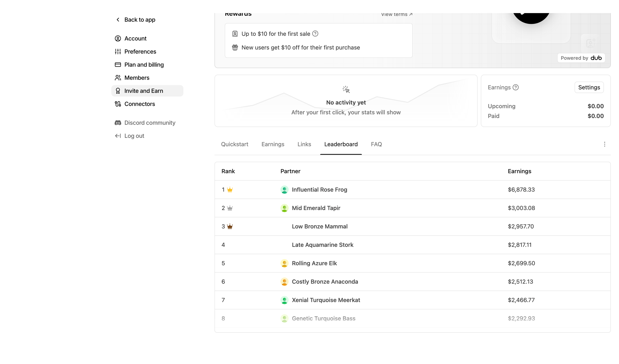Click the Back to app chevron arrow
Image resolution: width=619 pixels, height=364 pixels.
pyautogui.click(x=118, y=20)
